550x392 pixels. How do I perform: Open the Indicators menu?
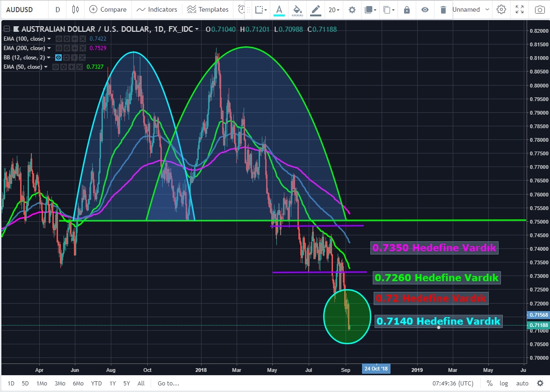point(157,9)
